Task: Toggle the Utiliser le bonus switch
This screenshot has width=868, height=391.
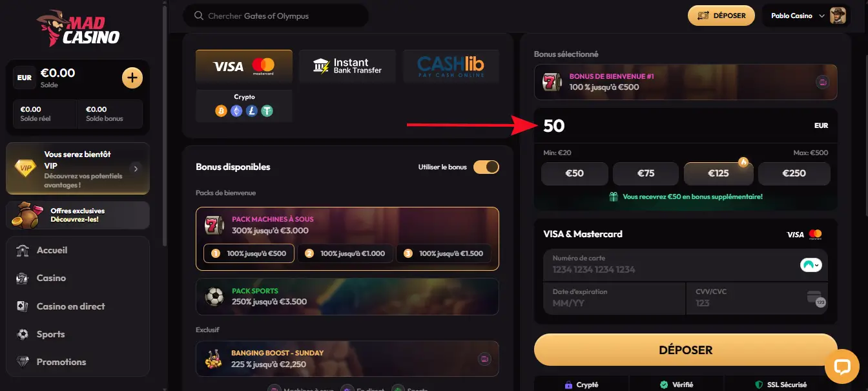Action: pos(486,167)
